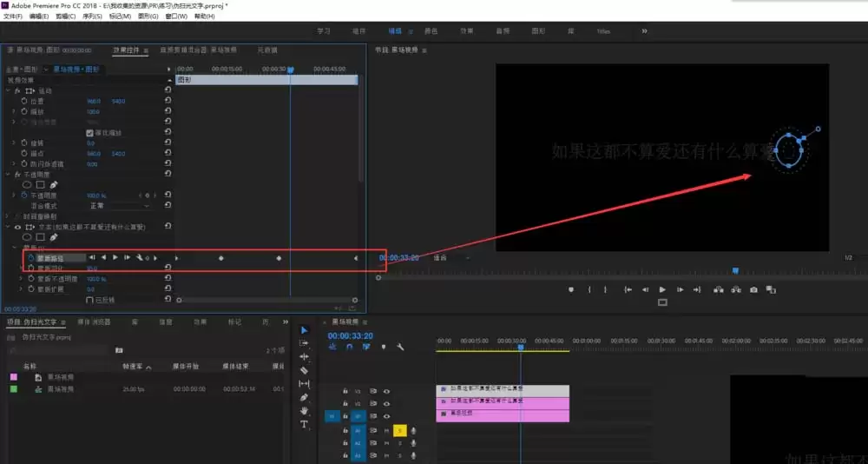The height and width of the screenshot is (464, 868).
Task: Click the Export Frame camera icon
Action: [753, 289]
